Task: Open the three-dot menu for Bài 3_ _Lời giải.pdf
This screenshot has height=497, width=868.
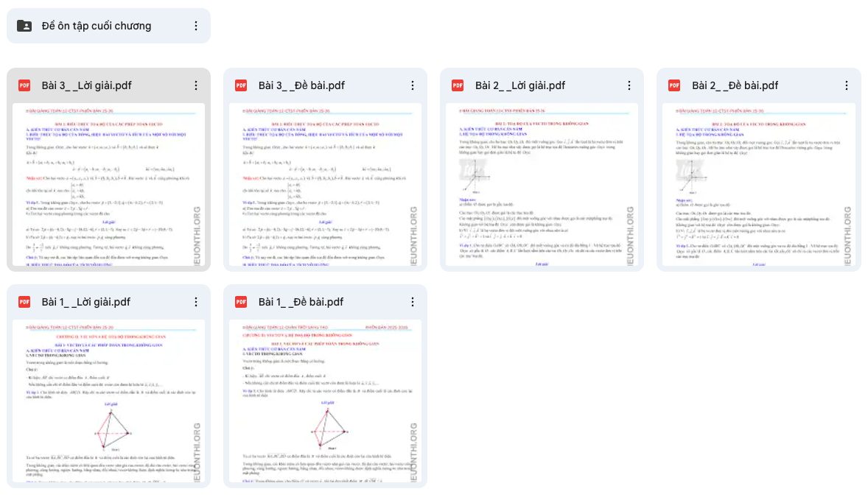Action: [196, 85]
